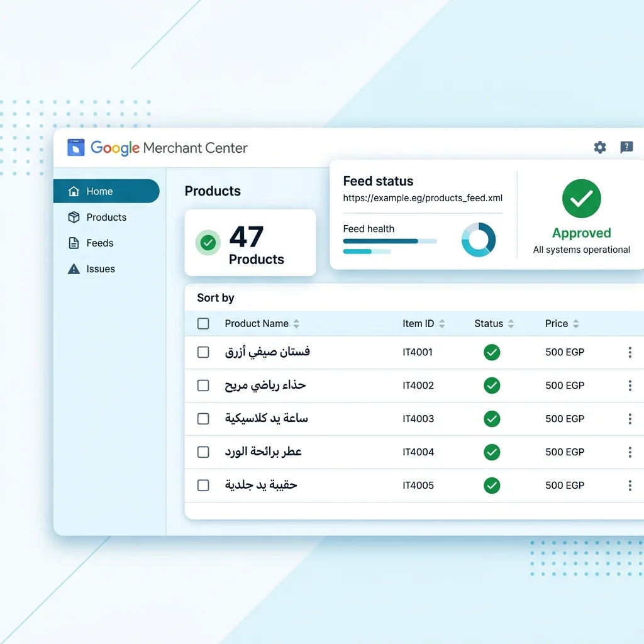Sort by Product Name using its arrows
This screenshot has width=644, height=644.
[296, 324]
